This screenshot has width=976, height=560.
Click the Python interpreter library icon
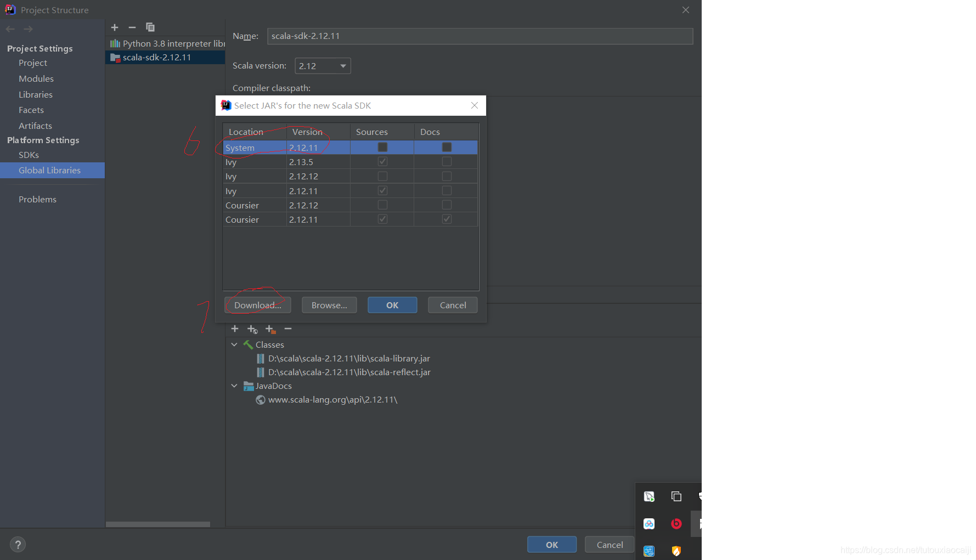[x=115, y=43]
